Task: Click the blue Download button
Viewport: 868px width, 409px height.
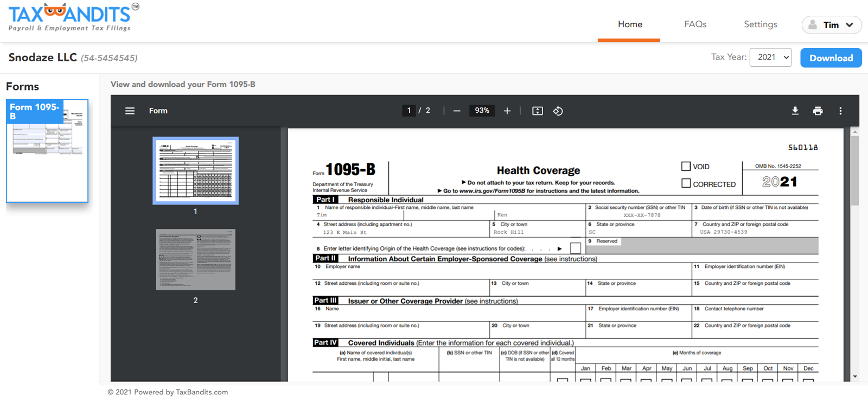Action: [x=831, y=57]
